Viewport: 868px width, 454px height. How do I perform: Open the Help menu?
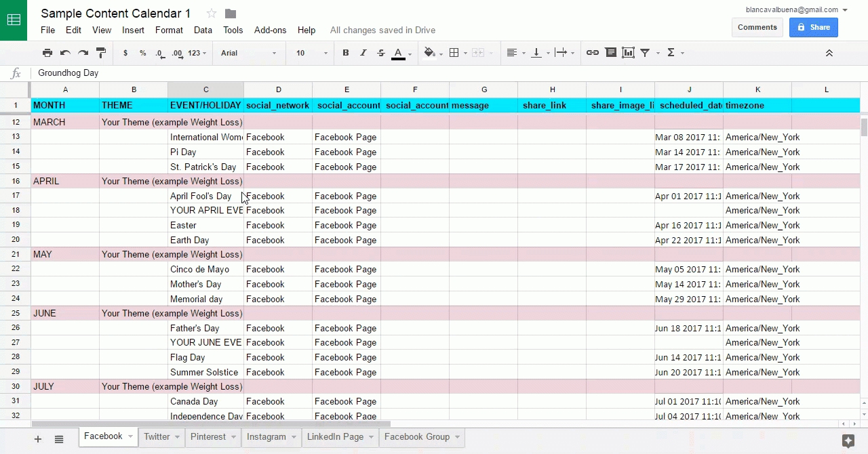(x=307, y=30)
